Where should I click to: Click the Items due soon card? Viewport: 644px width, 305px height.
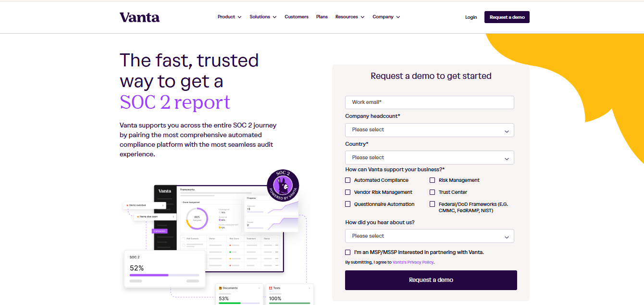click(x=155, y=217)
